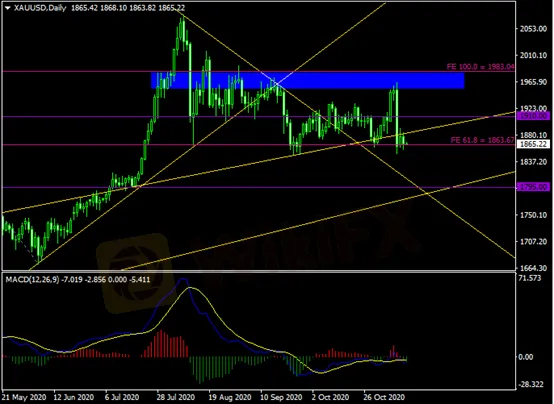Select the XAUUSD,Daily symbol label
Image resolution: width=554 pixels, height=404 pixels.
click(x=40, y=8)
